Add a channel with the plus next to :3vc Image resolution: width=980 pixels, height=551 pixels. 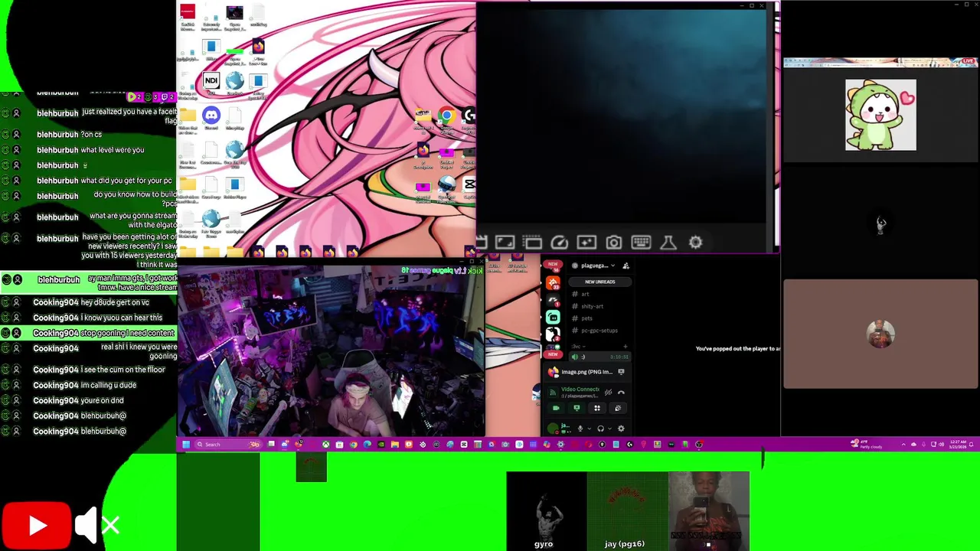(626, 347)
